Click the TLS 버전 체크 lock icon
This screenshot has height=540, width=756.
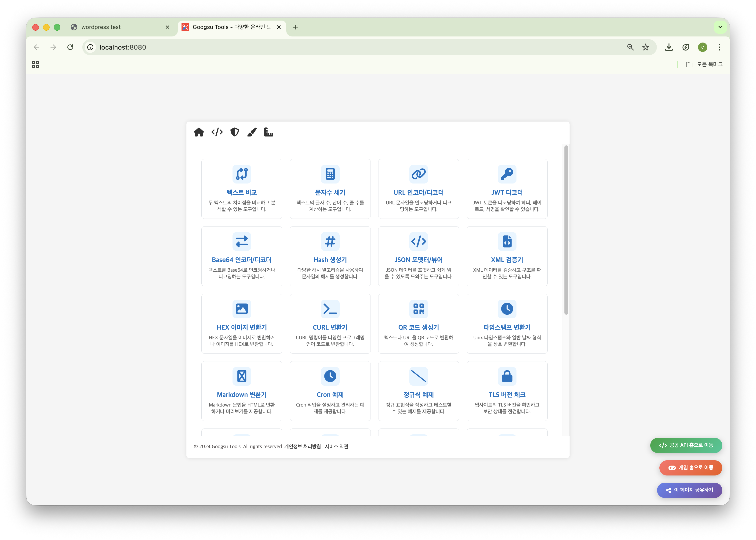pyautogui.click(x=507, y=376)
